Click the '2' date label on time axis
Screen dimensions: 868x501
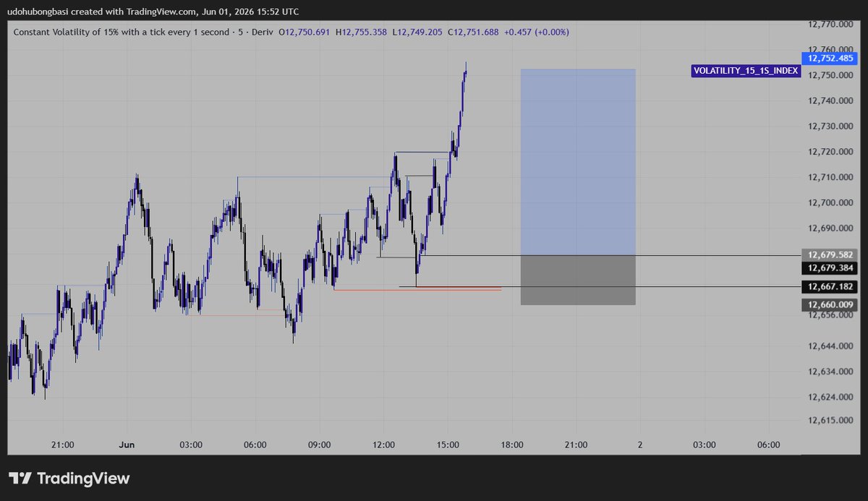[640, 445]
